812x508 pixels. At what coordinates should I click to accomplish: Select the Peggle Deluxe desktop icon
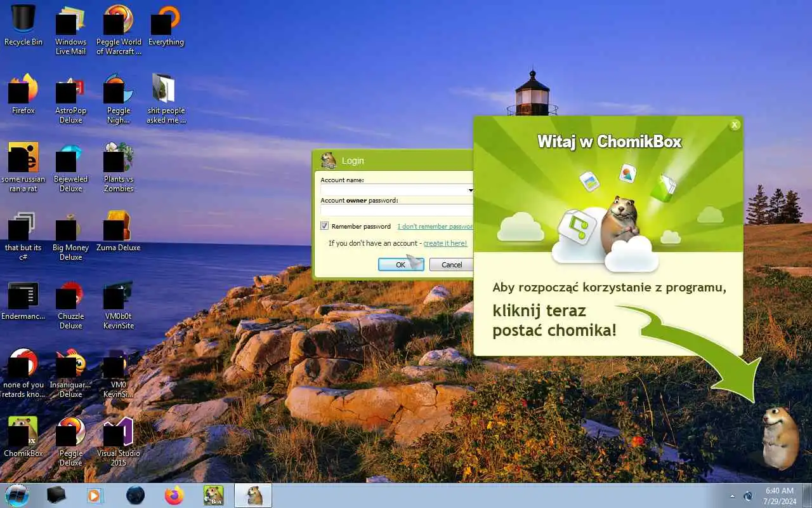click(70, 441)
